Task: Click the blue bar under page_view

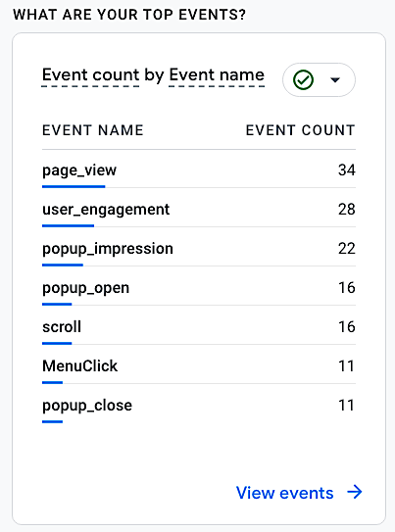Action: point(74,186)
